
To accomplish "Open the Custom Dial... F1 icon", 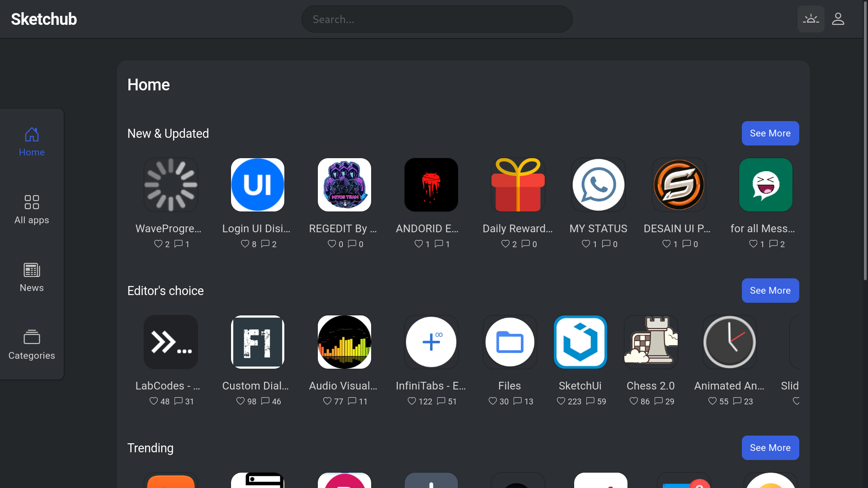I will tap(258, 342).
